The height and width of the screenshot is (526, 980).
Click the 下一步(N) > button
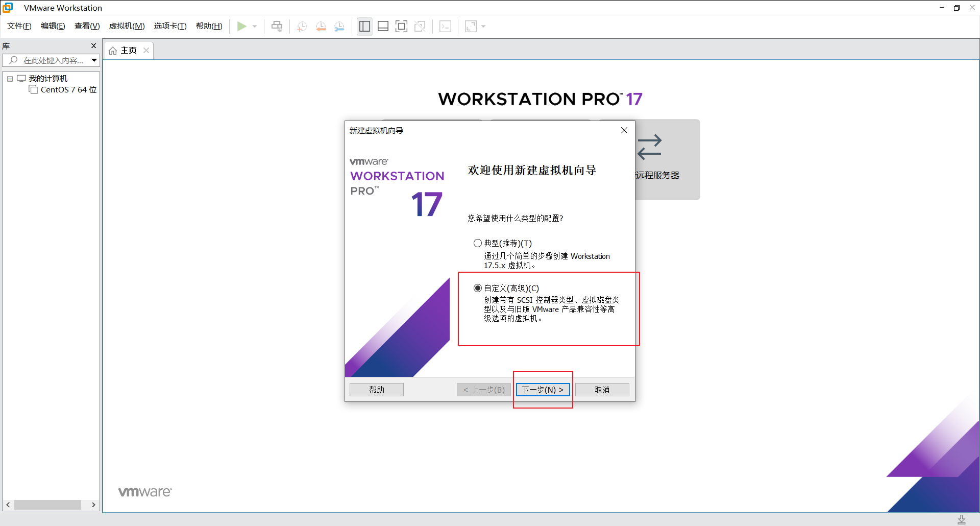pos(543,390)
